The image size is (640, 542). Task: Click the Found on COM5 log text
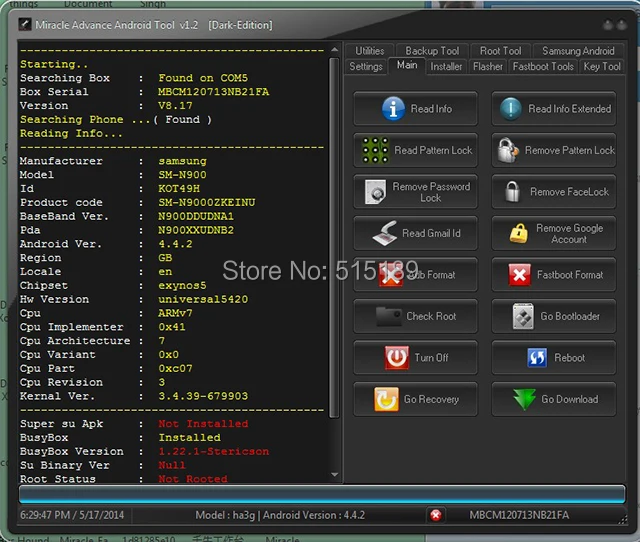(x=203, y=78)
